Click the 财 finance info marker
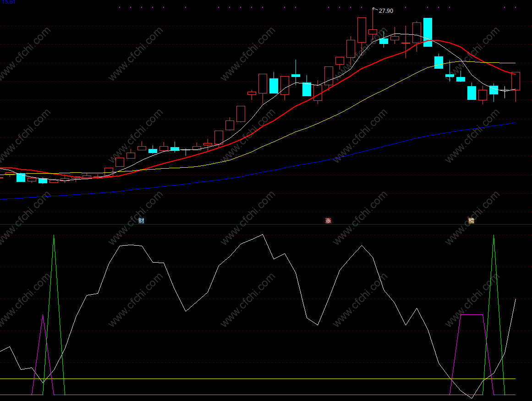Screen dimensions: 532x401 click(142, 221)
